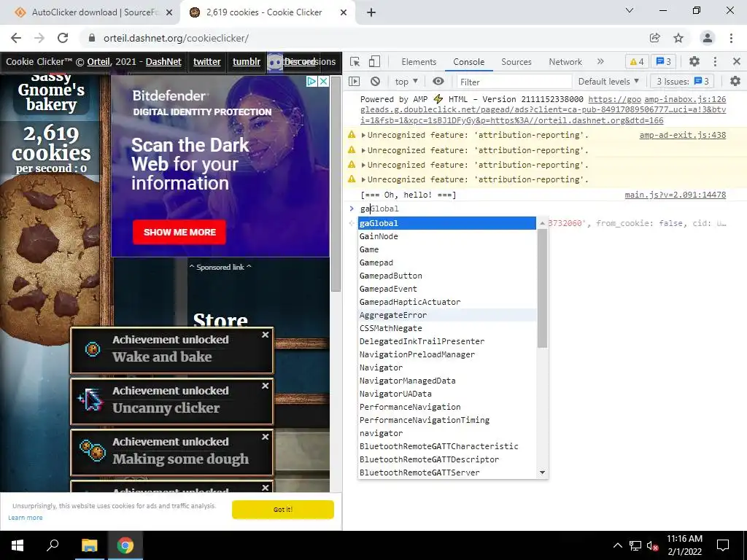Viewport: 747px width, 560px height.
Task: Show the console sidebar icon
Action: click(x=354, y=82)
